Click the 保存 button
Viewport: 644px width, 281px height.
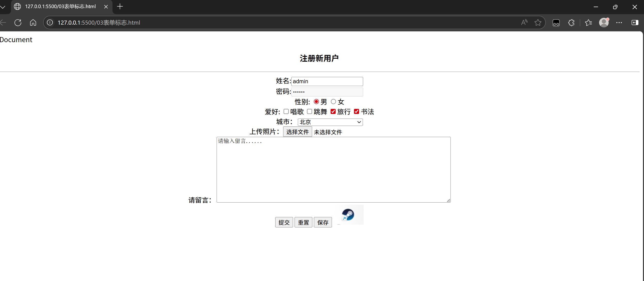[323, 222]
